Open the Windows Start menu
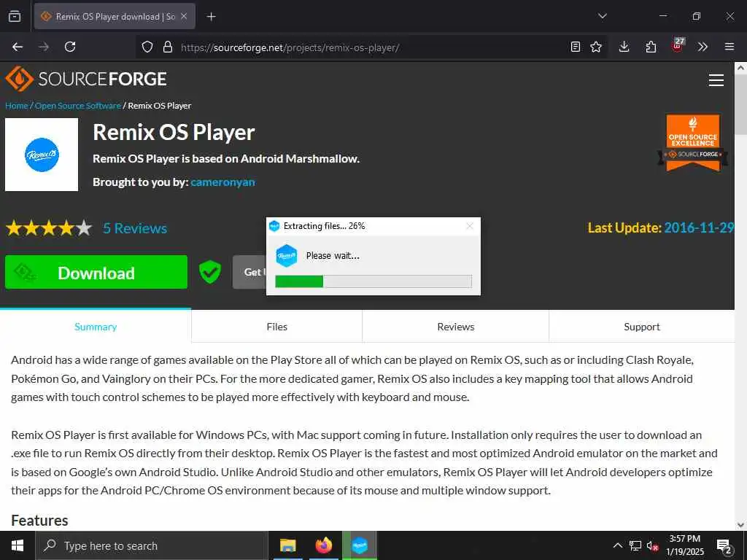This screenshot has height=560, width=747. 18,545
